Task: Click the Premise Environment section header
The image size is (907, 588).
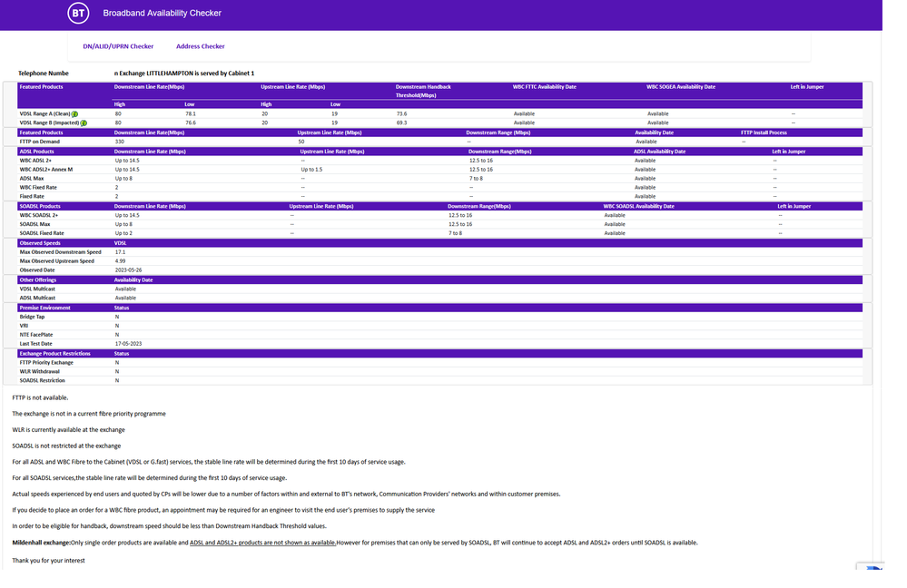Action: tap(45, 308)
